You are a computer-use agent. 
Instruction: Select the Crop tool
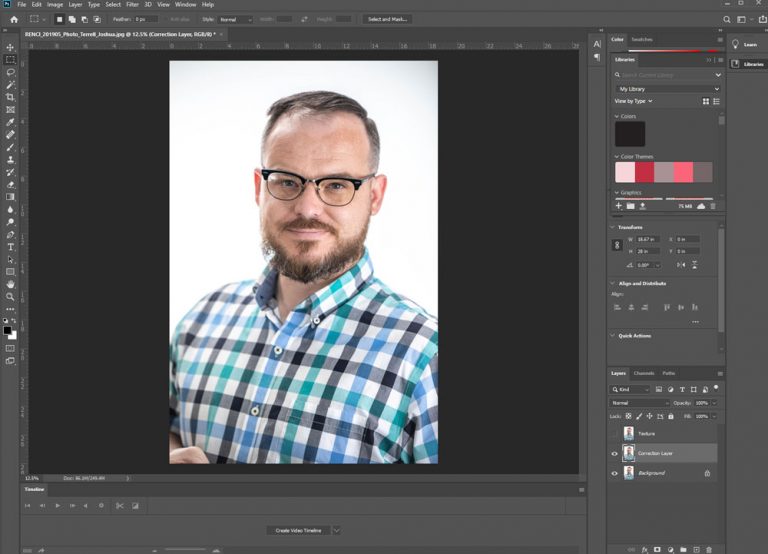click(x=10, y=97)
